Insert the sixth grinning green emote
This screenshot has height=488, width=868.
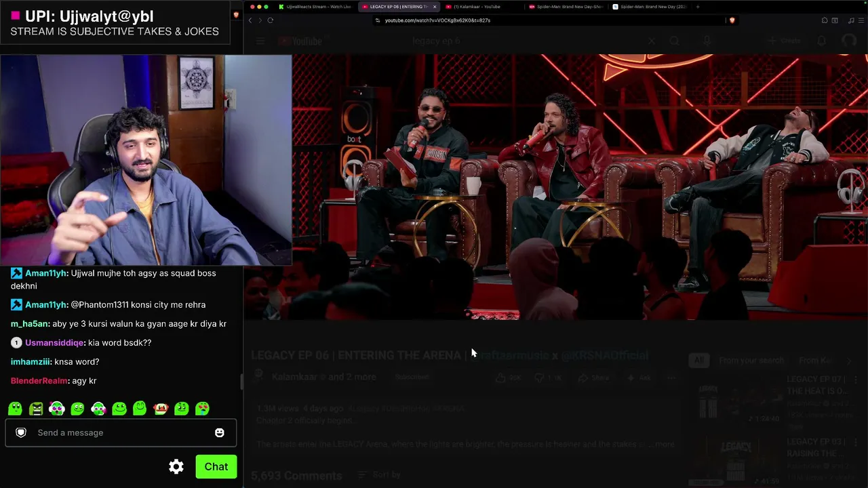119,408
